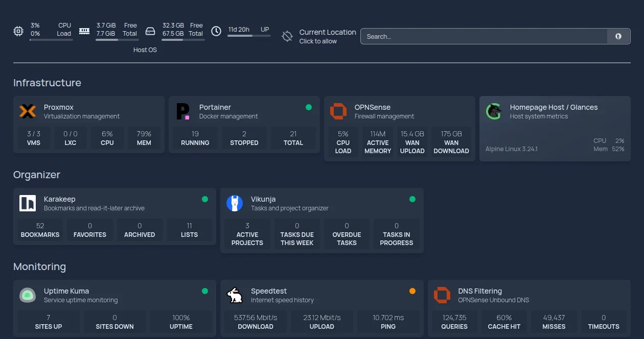Image resolution: width=644 pixels, height=339 pixels.
Task: Click the Portainer green status dot
Action: [x=309, y=107]
